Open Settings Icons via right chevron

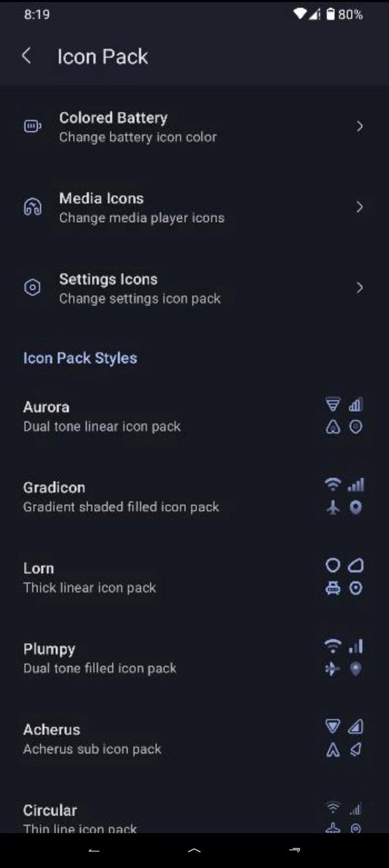(360, 287)
